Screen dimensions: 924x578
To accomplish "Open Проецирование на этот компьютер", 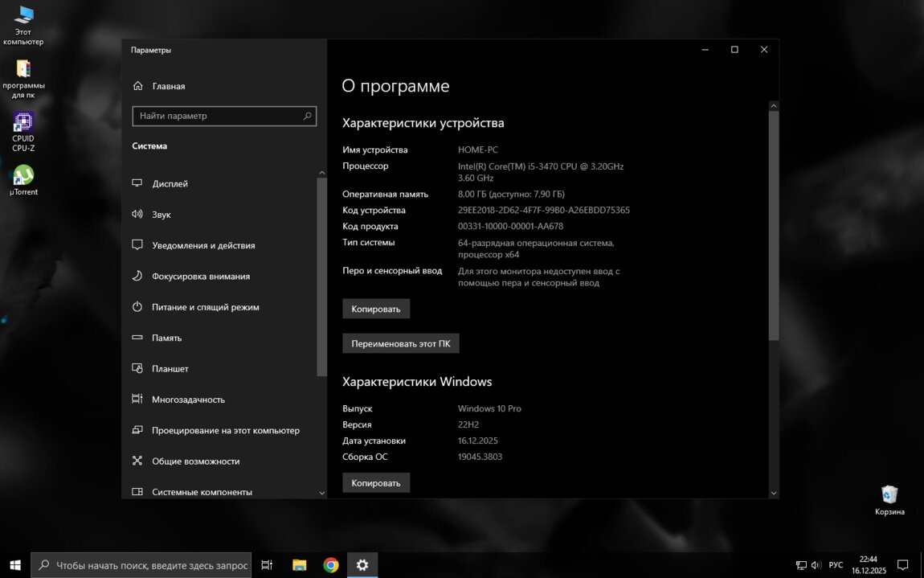I will click(x=225, y=430).
